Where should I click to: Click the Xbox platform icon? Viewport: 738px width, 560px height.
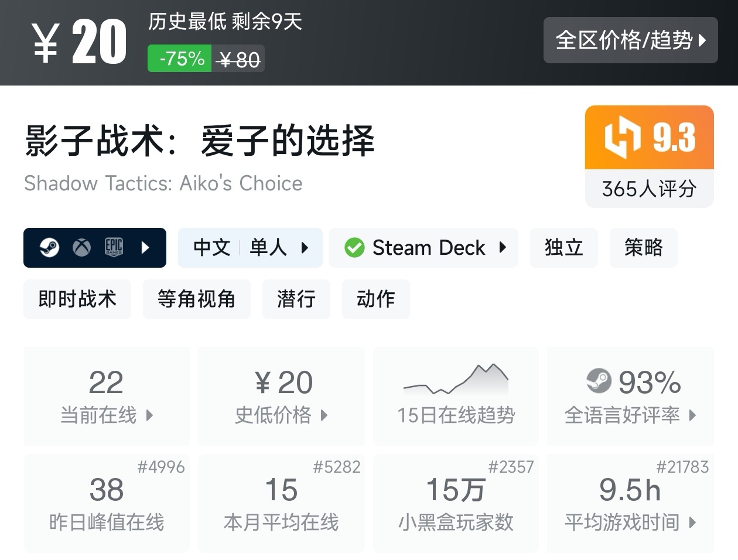coord(81,248)
